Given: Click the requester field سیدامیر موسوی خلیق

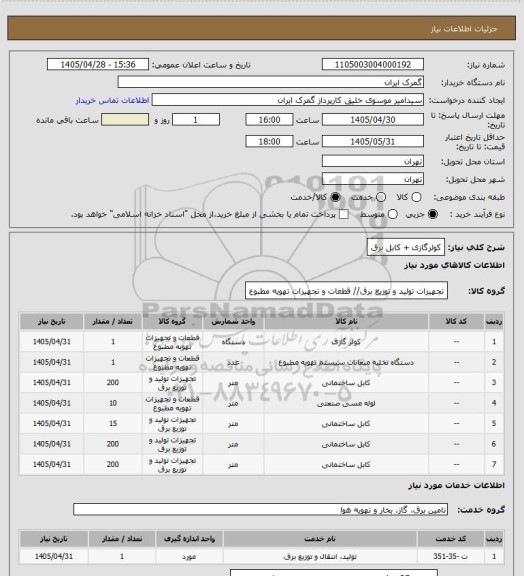Looking at the screenshot, I should (288, 100).
